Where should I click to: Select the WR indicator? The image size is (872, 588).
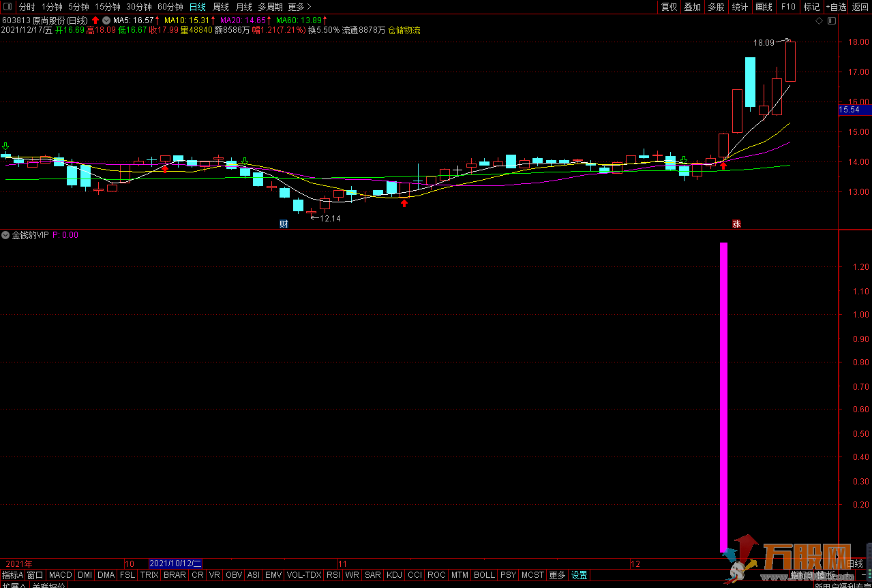coord(352,575)
